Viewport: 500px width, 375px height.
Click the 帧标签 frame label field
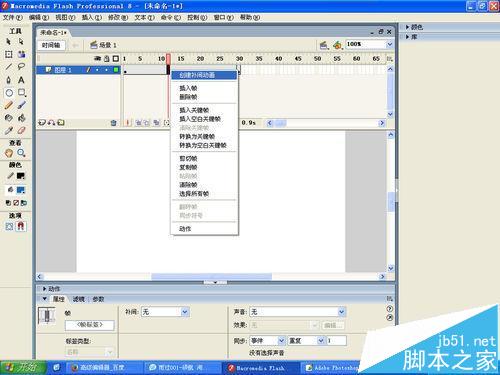pos(90,325)
